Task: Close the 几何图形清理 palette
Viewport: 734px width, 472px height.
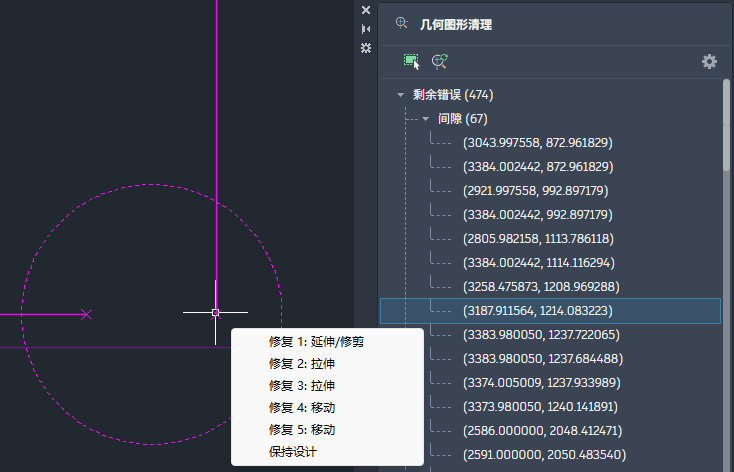Action: (x=366, y=10)
